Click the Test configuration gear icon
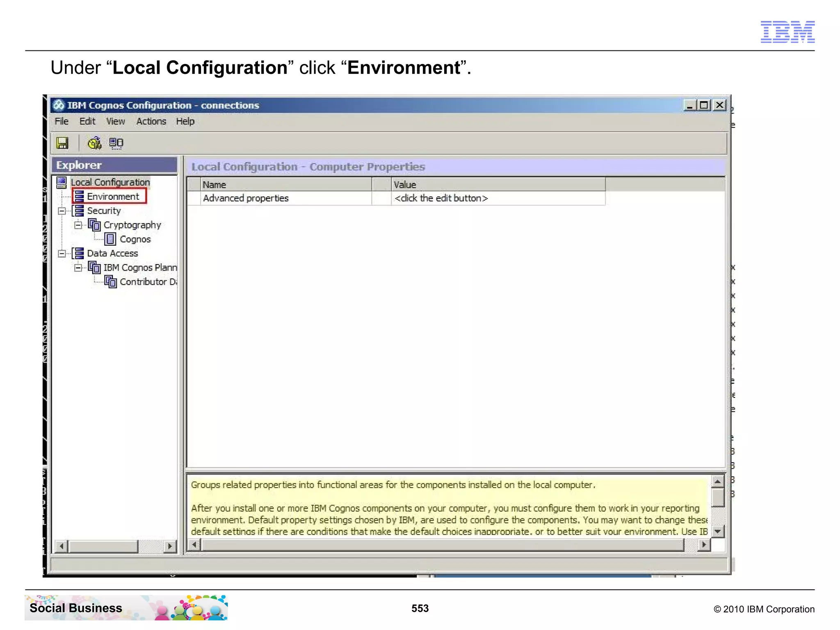Image resolution: width=840 pixels, height=630 pixels. coord(94,143)
